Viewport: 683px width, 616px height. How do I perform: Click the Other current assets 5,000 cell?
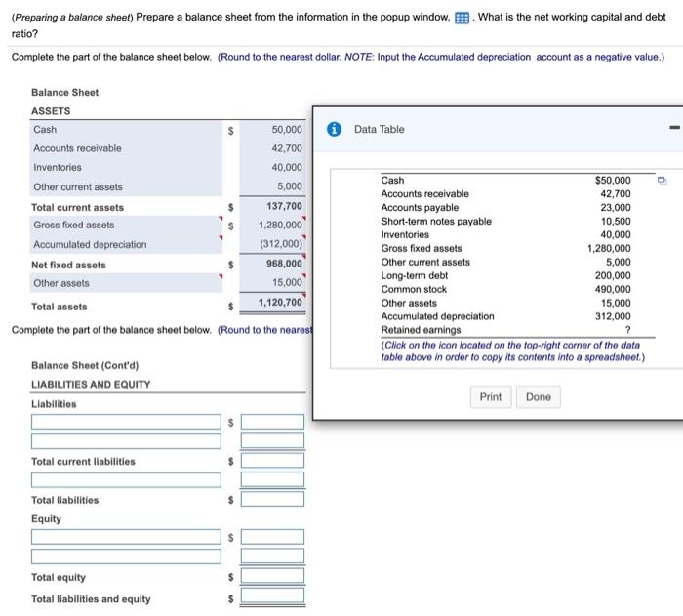(272, 186)
